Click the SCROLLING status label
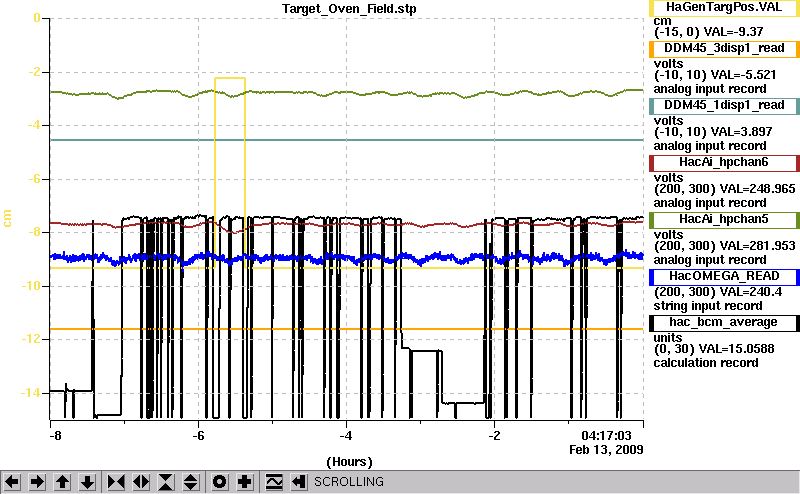This screenshot has height=494, width=800. coord(348,482)
